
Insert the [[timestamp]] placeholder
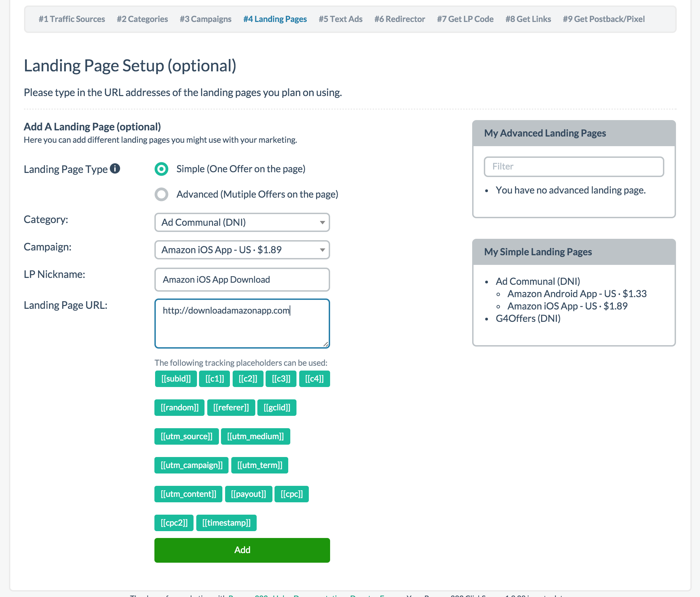pos(226,523)
